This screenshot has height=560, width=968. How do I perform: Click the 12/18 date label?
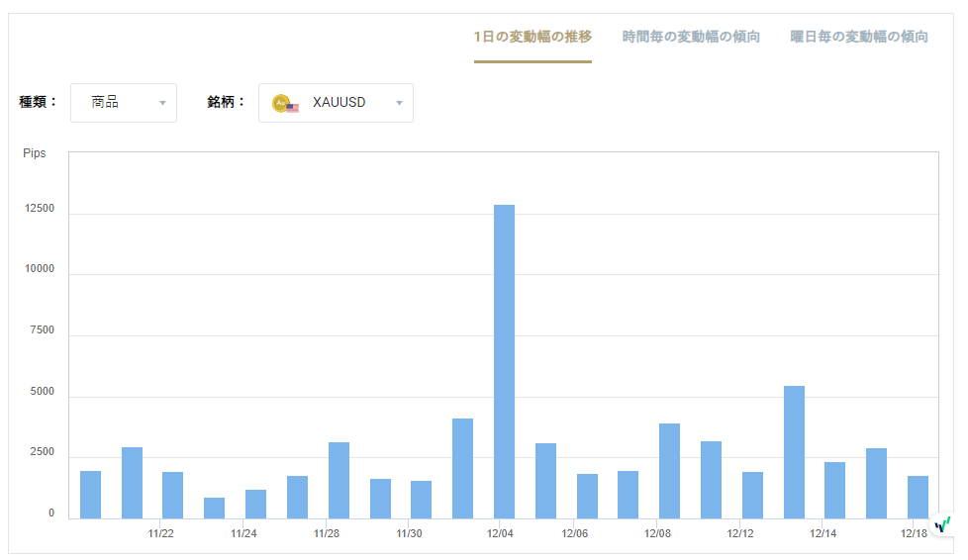(914, 533)
